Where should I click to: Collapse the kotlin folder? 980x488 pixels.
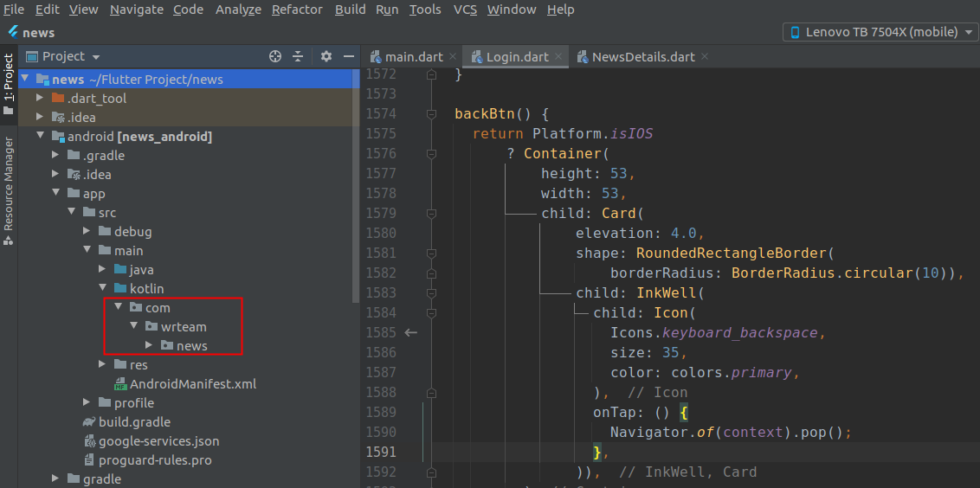[x=103, y=289]
